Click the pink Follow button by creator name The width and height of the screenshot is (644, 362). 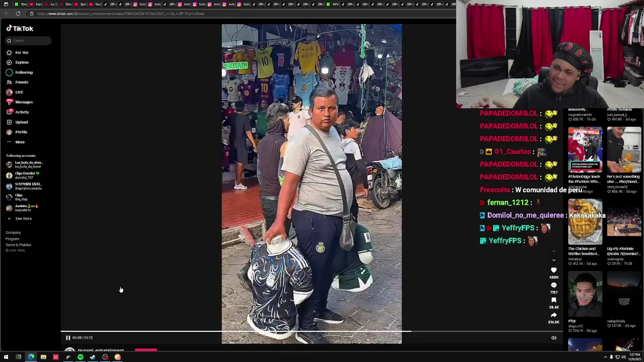(x=146, y=350)
